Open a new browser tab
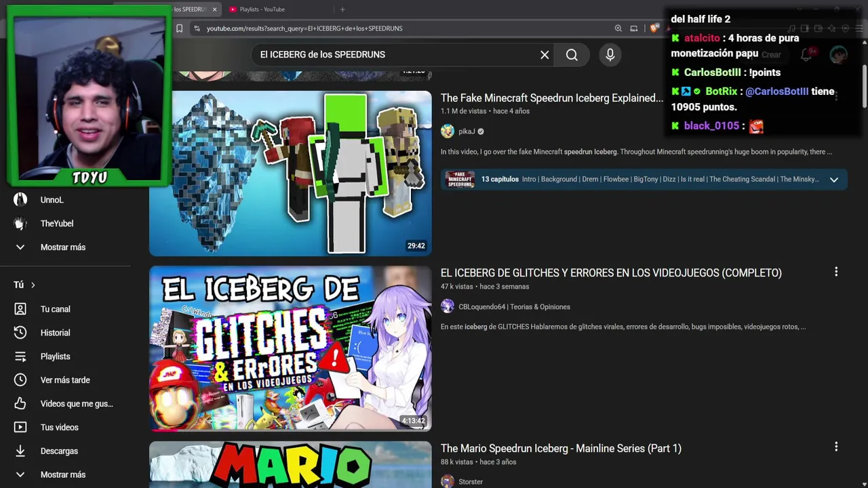The image size is (868, 488). pyautogui.click(x=342, y=9)
